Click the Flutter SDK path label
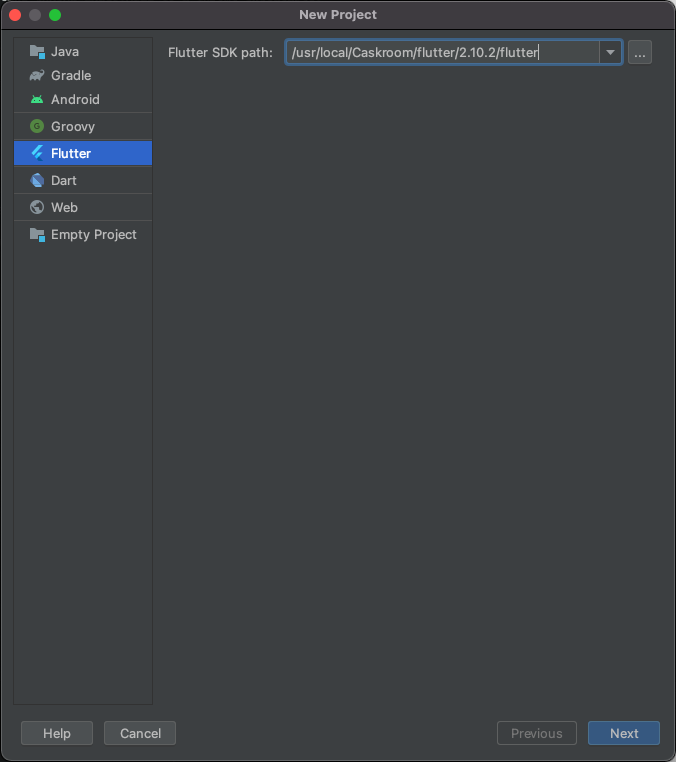Viewport: 676px width, 762px height. (x=220, y=52)
